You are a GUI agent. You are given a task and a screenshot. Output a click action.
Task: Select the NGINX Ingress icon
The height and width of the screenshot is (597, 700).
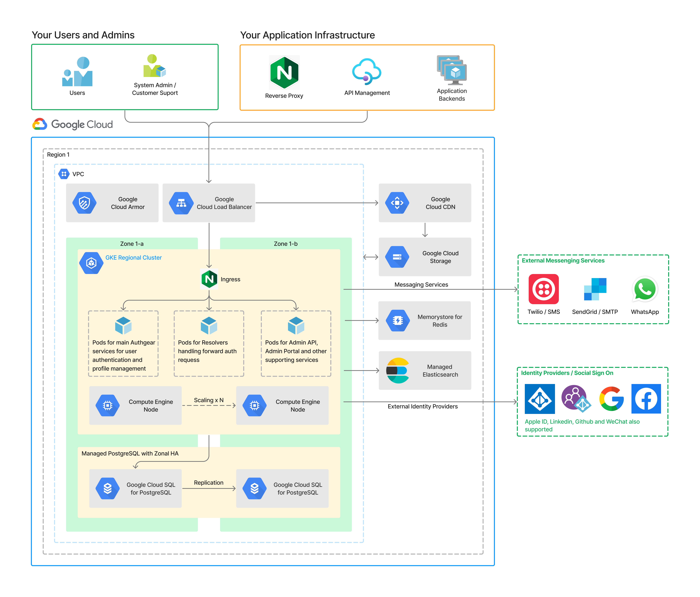pos(209,279)
